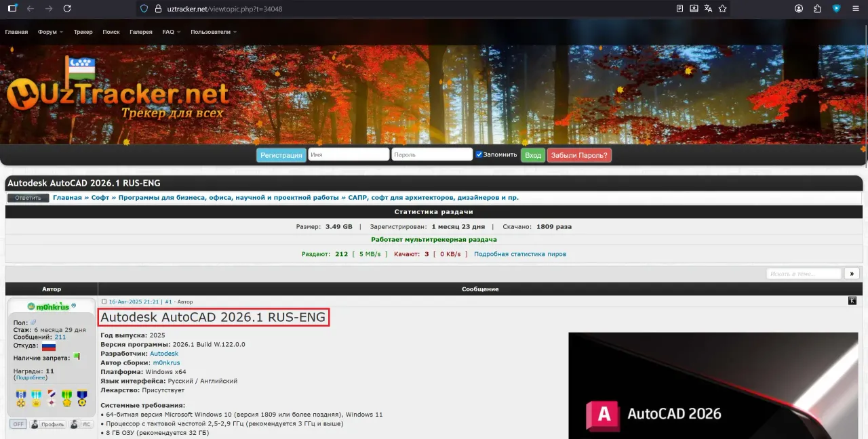Open the Трекер menu item
This screenshot has width=868, height=439.
click(x=83, y=32)
